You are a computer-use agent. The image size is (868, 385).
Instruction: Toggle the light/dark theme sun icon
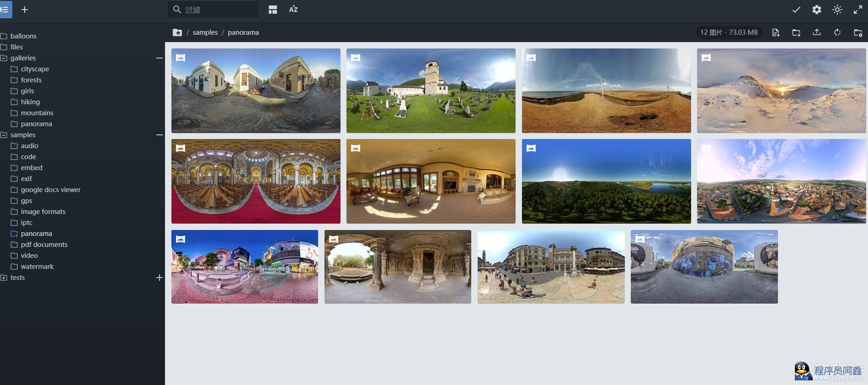pos(837,10)
